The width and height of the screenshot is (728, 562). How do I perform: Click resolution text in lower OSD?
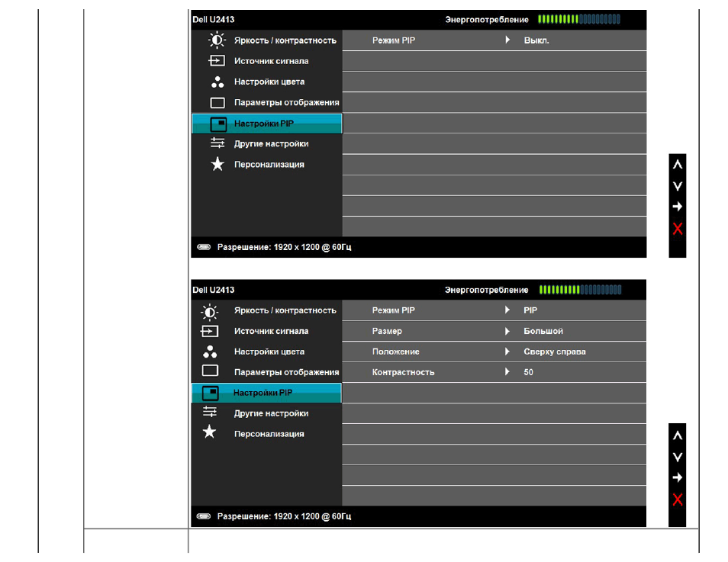point(284,516)
